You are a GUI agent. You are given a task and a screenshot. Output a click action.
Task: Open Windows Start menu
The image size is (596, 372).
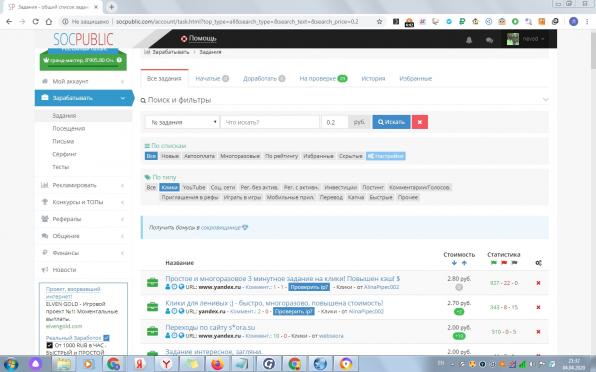tap(11, 364)
